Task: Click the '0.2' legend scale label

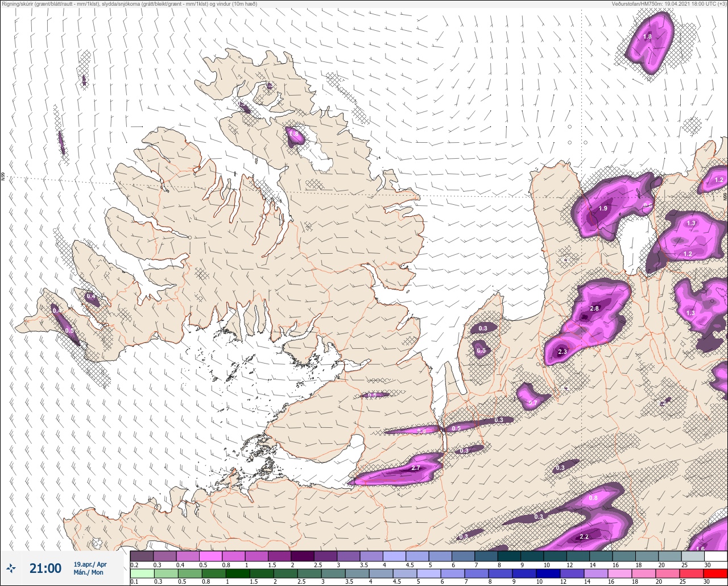Action: 134,564
